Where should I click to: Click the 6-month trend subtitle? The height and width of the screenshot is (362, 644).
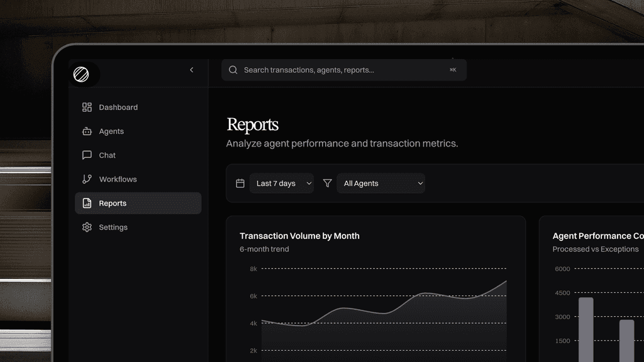click(264, 249)
